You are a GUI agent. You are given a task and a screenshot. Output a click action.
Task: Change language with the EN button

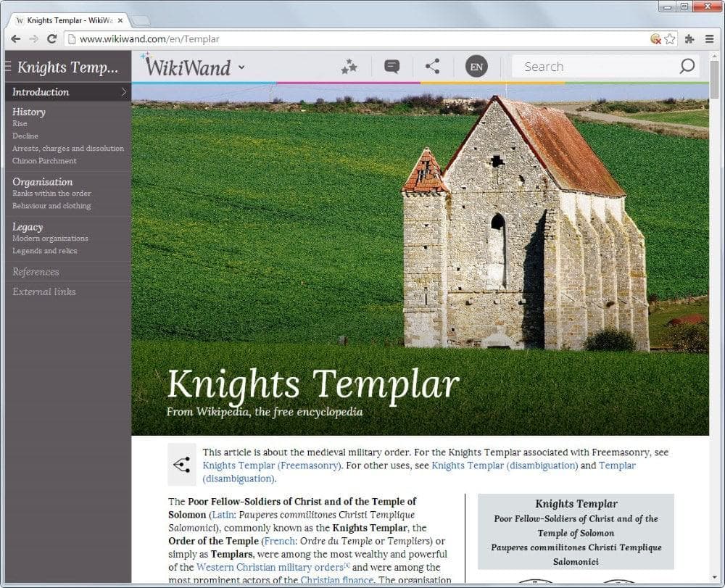(476, 67)
